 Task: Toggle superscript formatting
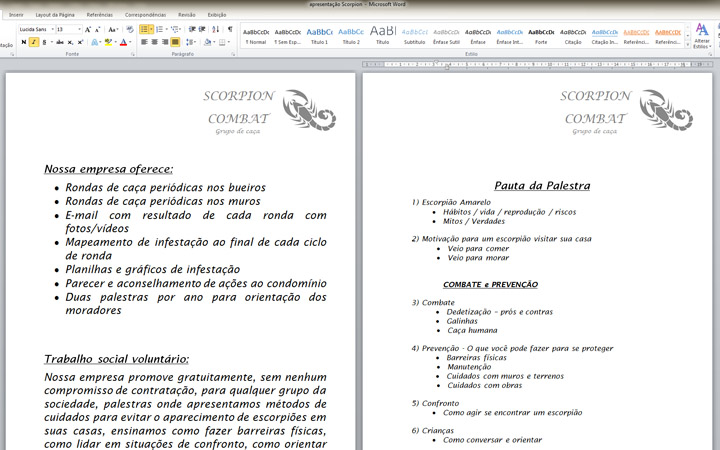80,42
